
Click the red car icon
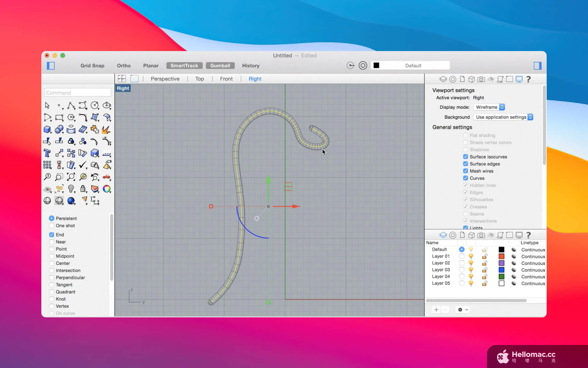pyautogui.click(x=107, y=177)
